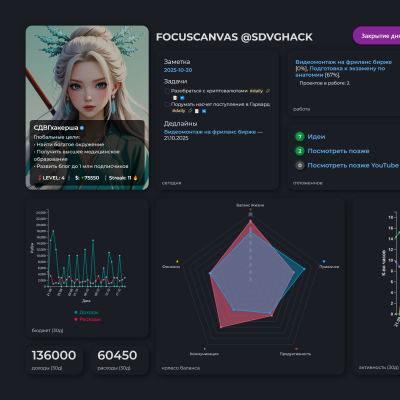Image resolution: width=400 pixels, height=400 pixels.
Task: Click the #daily tag on криптовалютами task
Action: click(256, 91)
